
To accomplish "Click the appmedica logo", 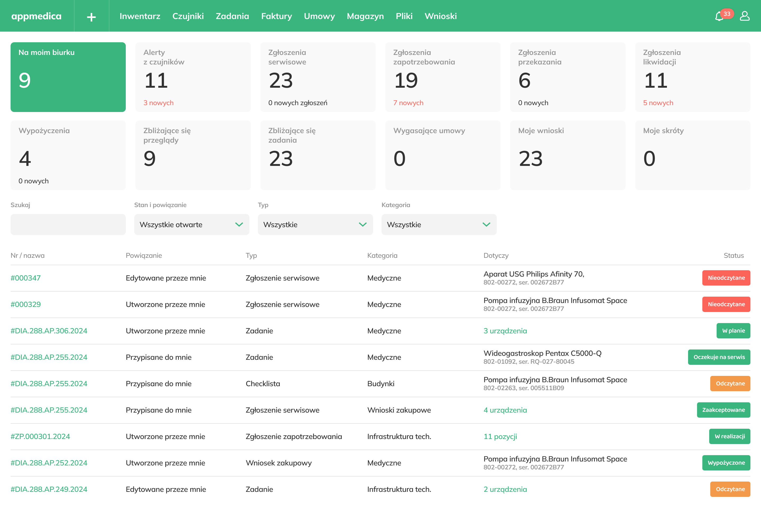I will [x=36, y=16].
